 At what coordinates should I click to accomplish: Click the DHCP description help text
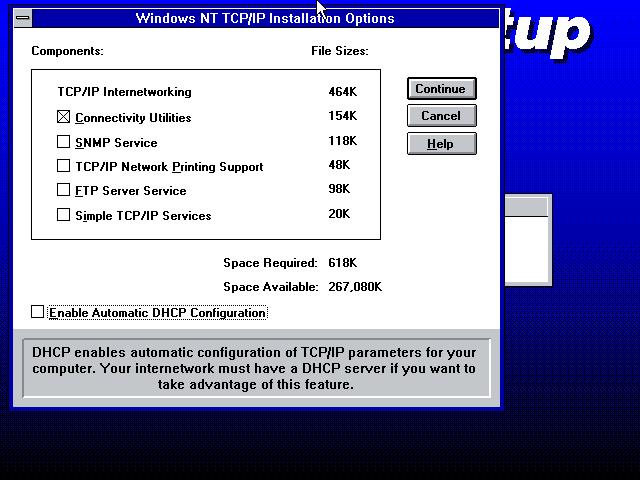tap(256, 368)
